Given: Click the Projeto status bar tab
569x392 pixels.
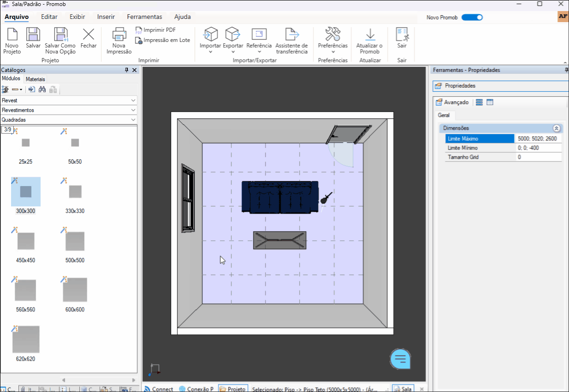Looking at the screenshot, I should click(232, 389).
